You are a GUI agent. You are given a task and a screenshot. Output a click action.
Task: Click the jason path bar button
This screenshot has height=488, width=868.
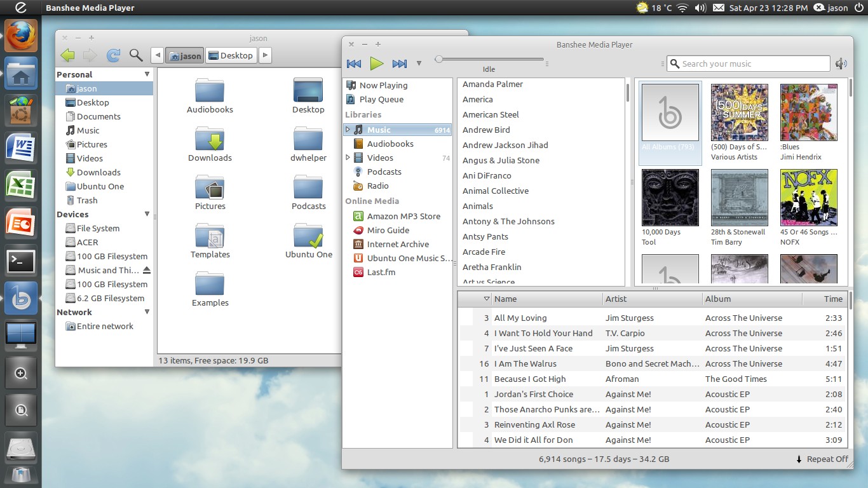coord(185,55)
